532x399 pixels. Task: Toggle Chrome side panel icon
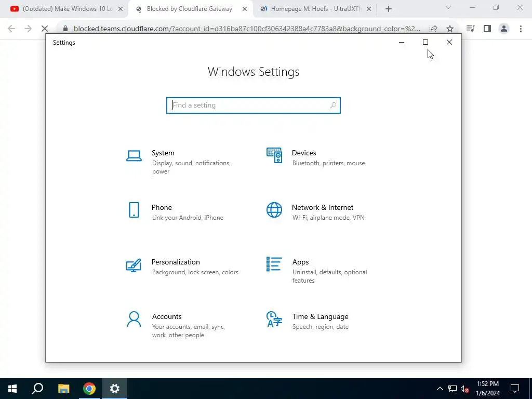coord(487,29)
